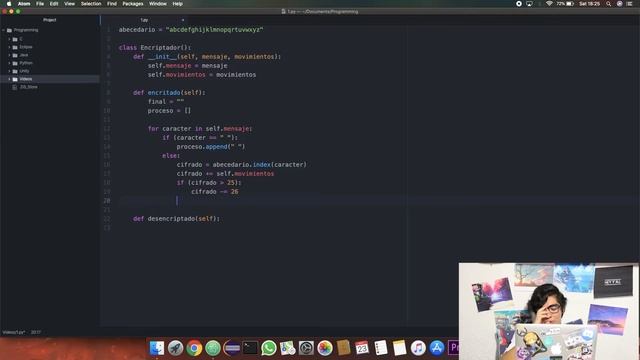Click the battery status indicator

565,4
